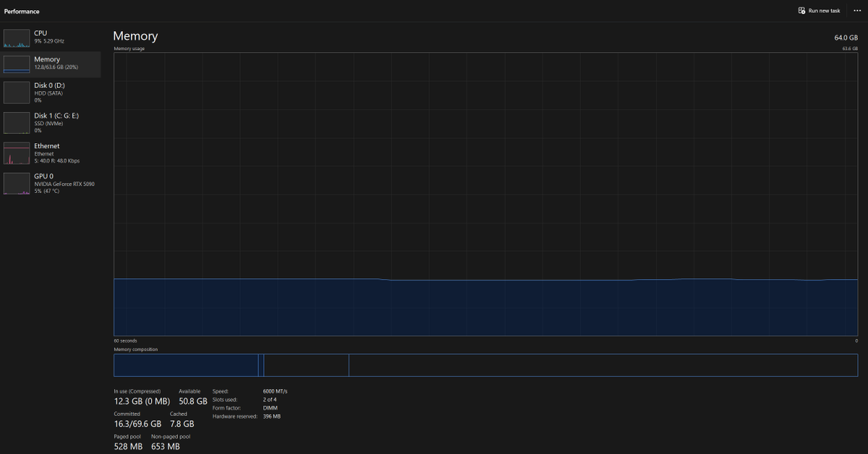Switch to the GPU 0 performance view
868x454 pixels.
[51, 184]
